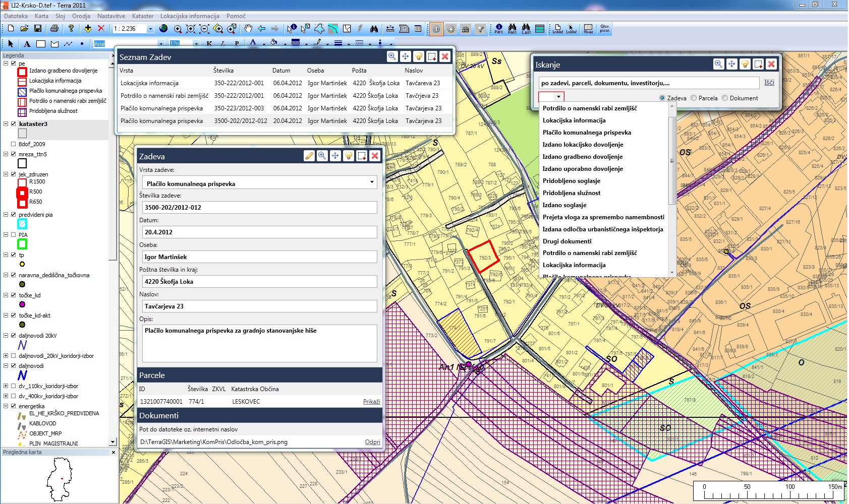Select the Parcela radio button

click(x=694, y=98)
